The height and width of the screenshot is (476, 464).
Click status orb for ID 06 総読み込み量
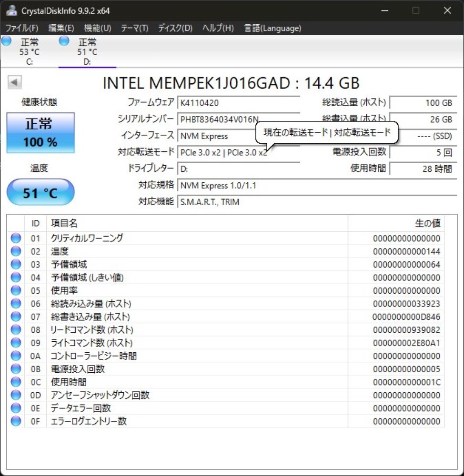[16, 303]
